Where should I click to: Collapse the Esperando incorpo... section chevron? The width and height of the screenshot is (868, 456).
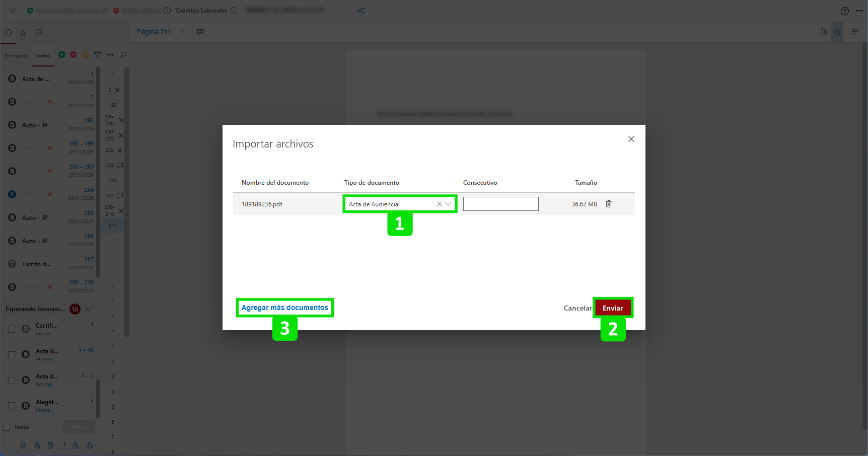[89, 309]
